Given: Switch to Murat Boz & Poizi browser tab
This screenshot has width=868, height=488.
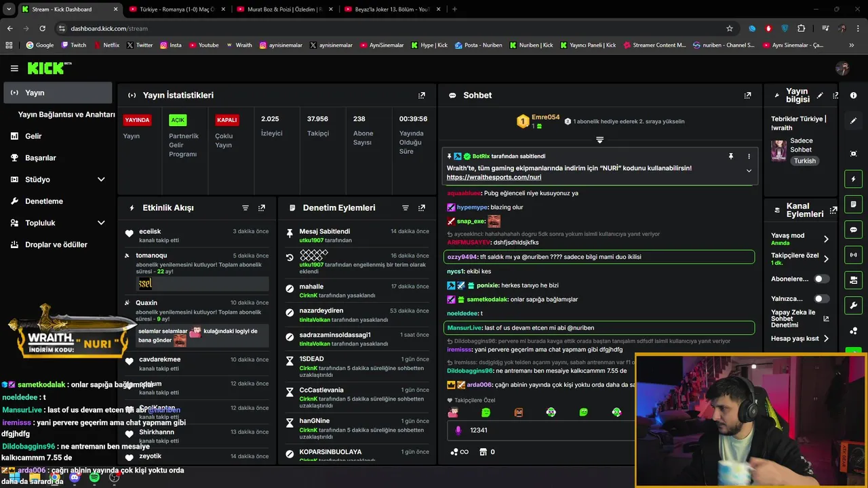Looking at the screenshot, I should pyautogui.click(x=284, y=9).
